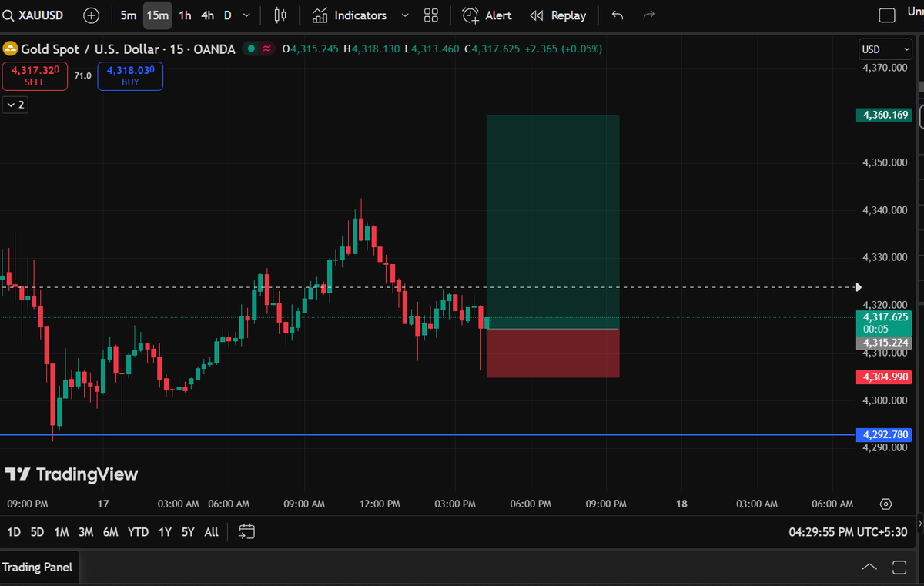Maximize the bottom panel
This screenshot has width=924, height=586.
click(899, 568)
